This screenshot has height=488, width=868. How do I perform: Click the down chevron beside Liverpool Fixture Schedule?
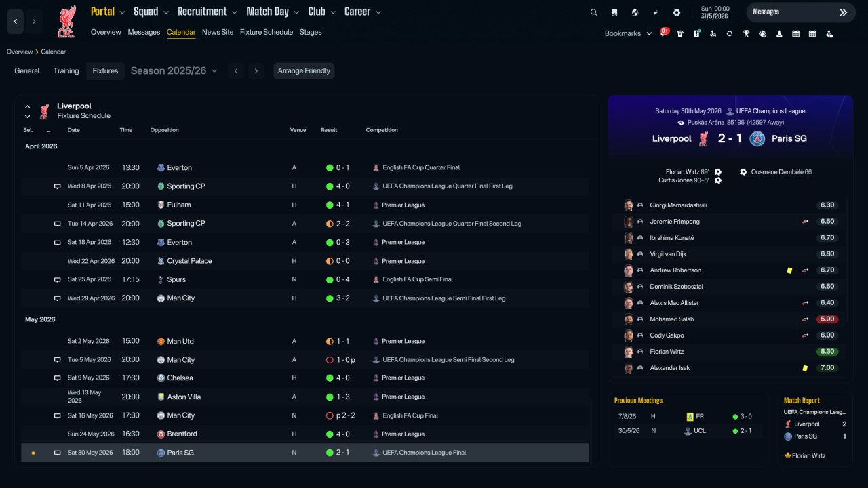(x=28, y=117)
